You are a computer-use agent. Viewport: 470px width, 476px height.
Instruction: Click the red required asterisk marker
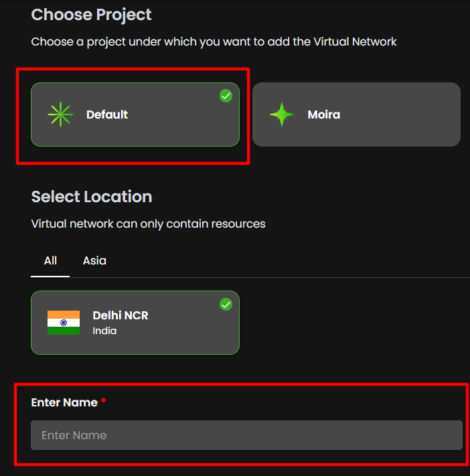pos(104,402)
